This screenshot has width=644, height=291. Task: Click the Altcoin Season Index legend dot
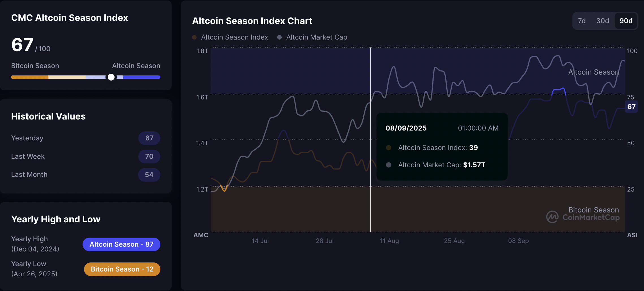point(194,37)
